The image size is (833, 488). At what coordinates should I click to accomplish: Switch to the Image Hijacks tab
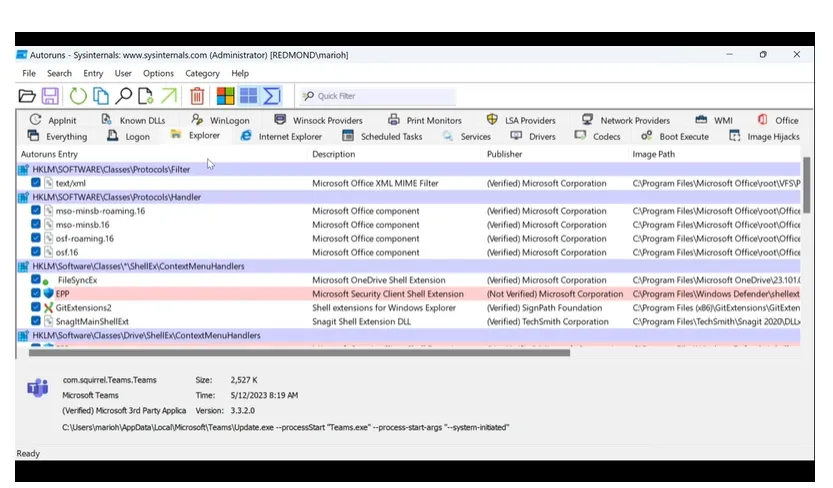[764, 136]
